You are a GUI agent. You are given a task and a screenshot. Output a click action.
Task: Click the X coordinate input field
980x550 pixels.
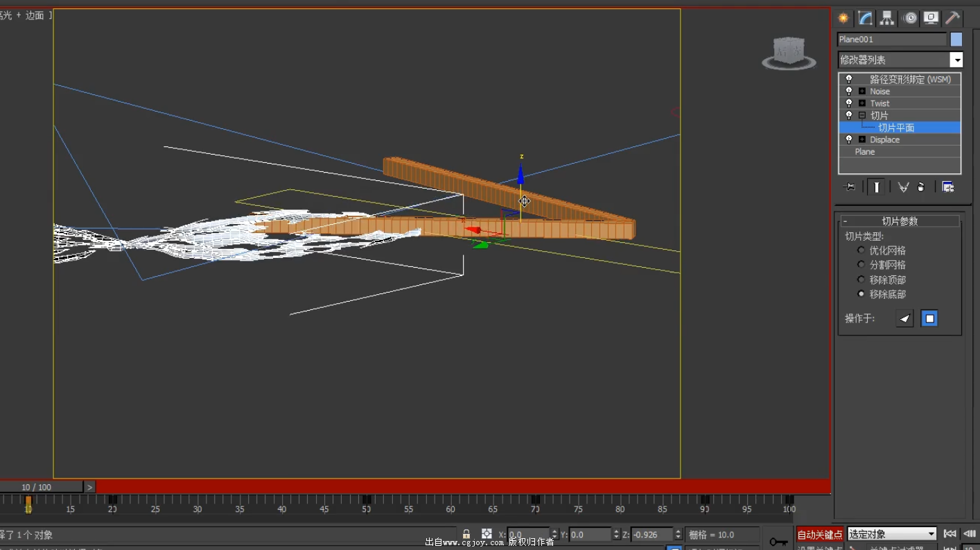pyautogui.click(x=528, y=535)
